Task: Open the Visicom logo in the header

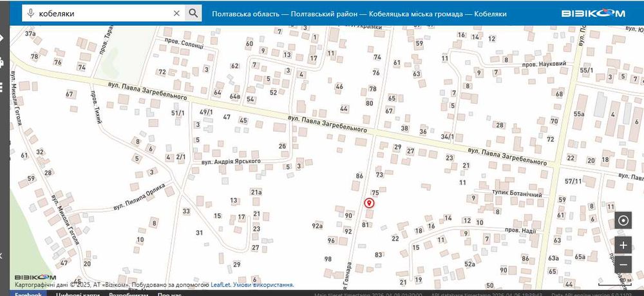Action: click(593, 14)
